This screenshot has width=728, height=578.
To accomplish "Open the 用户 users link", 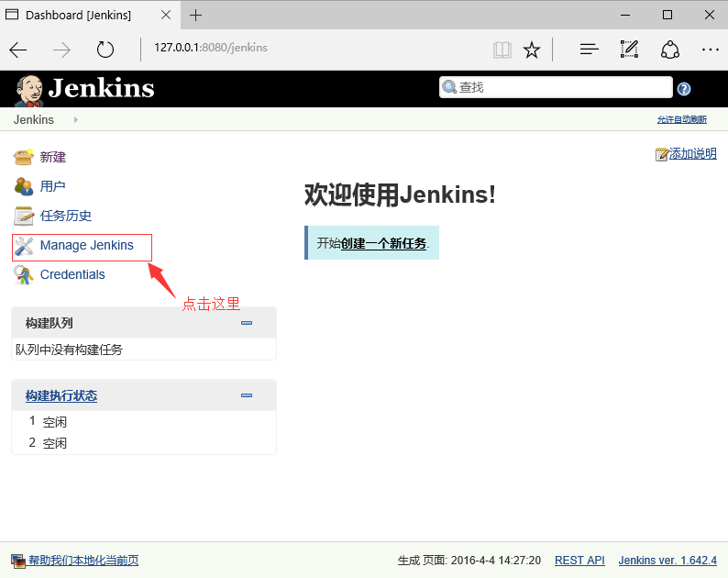I will tap(52, 186).
